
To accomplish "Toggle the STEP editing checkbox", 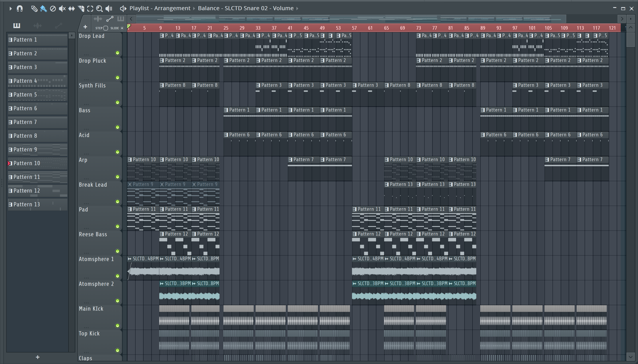I will [x=105, y=28].
